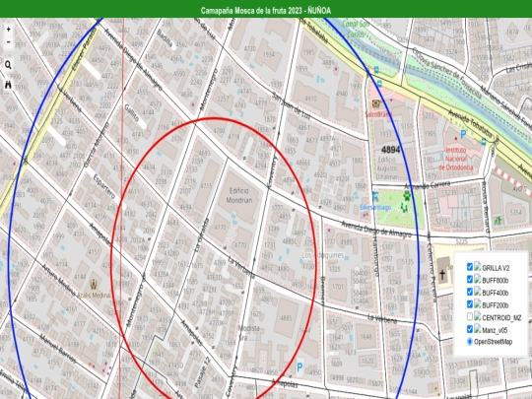This screenshot has height=399, width=532.
Task: Click the Bikesantiago bike station icon
Action: [x=375, y=196]
